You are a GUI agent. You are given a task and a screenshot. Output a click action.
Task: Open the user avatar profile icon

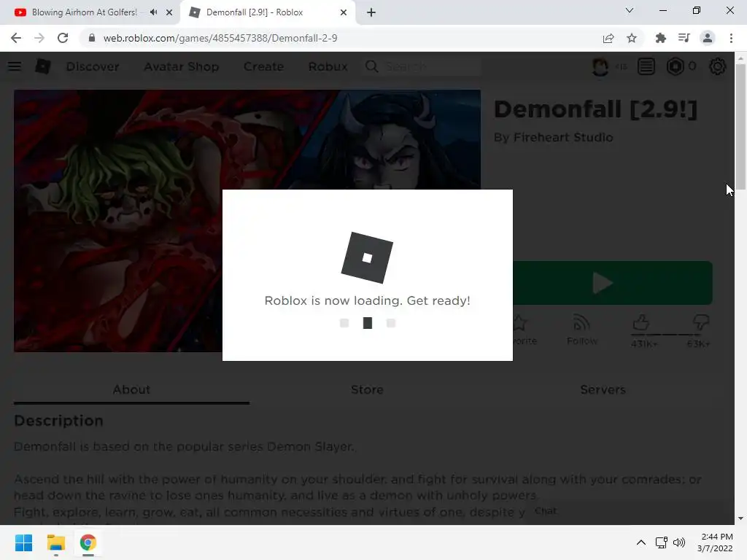coord(600,66)
